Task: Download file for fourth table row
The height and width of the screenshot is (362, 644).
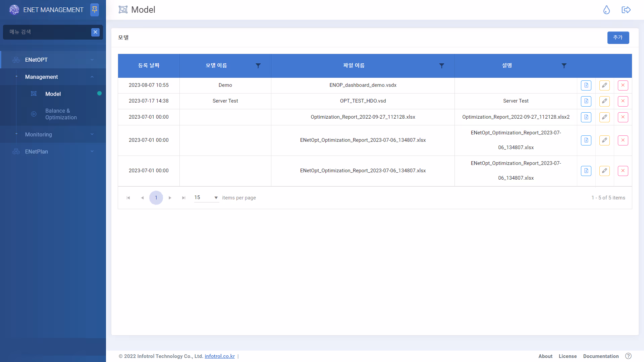Action: pos(586,140)
